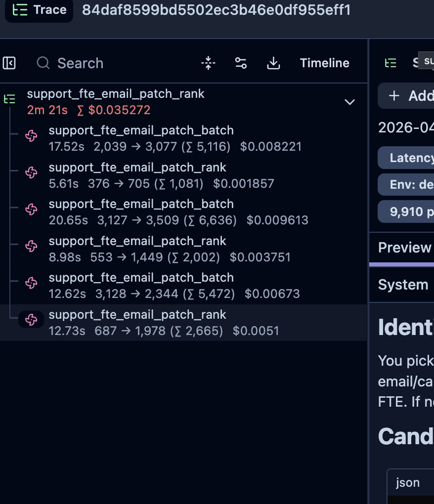
Task: Collapse the trace tree side panel
Action: tap(9, 63)
